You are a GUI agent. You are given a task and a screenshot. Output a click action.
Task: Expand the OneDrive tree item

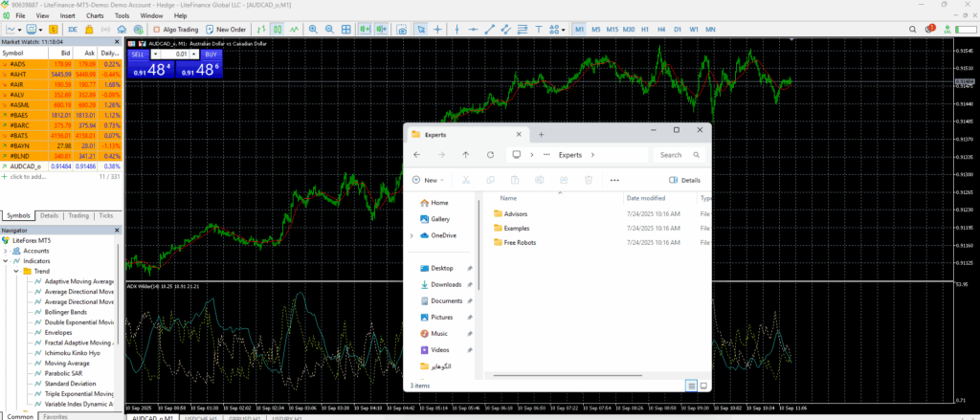[412, 235]
